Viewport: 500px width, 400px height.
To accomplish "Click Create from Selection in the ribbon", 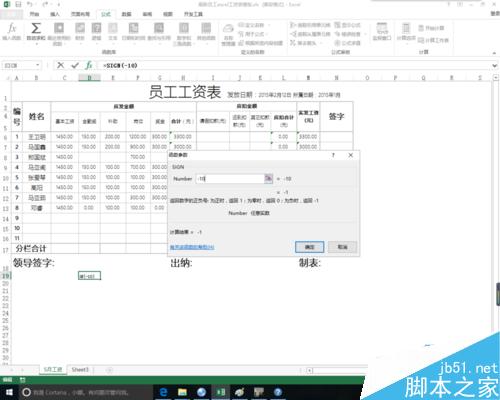I will point(261,43).
